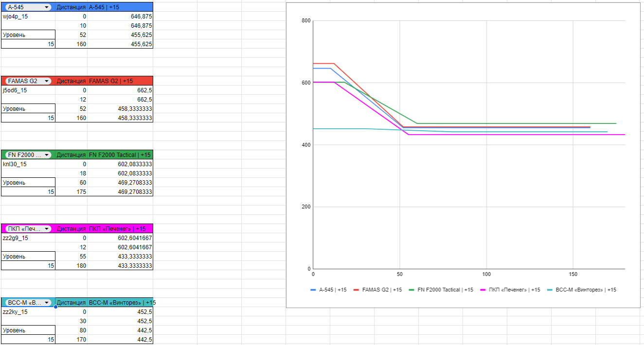
Task: Select cell j5od6_15
Action: [28, 90]
